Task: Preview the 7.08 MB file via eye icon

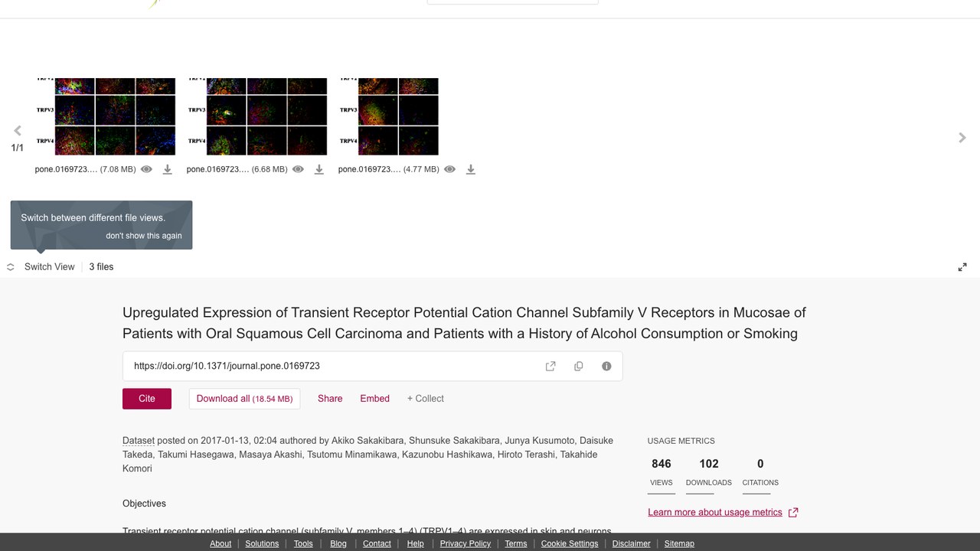Action: pyautogui.click(x=146, y=169)
